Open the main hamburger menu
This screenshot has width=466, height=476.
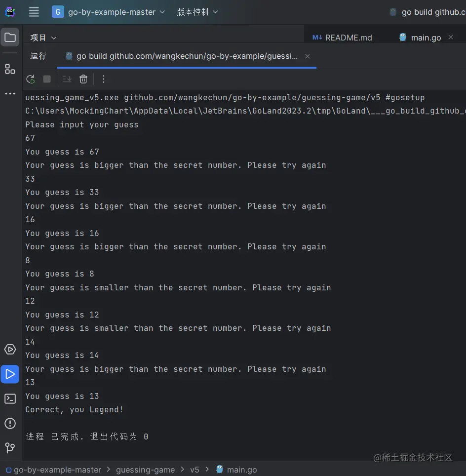34,12
